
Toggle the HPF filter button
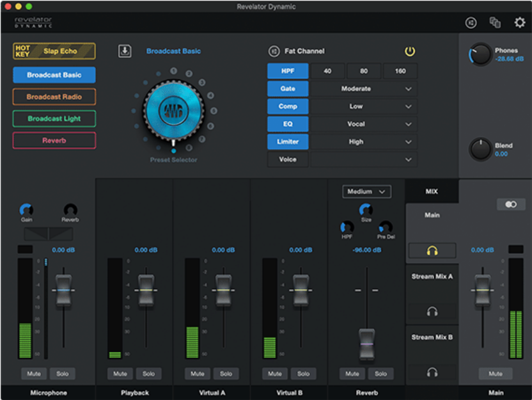pos(288,71)
